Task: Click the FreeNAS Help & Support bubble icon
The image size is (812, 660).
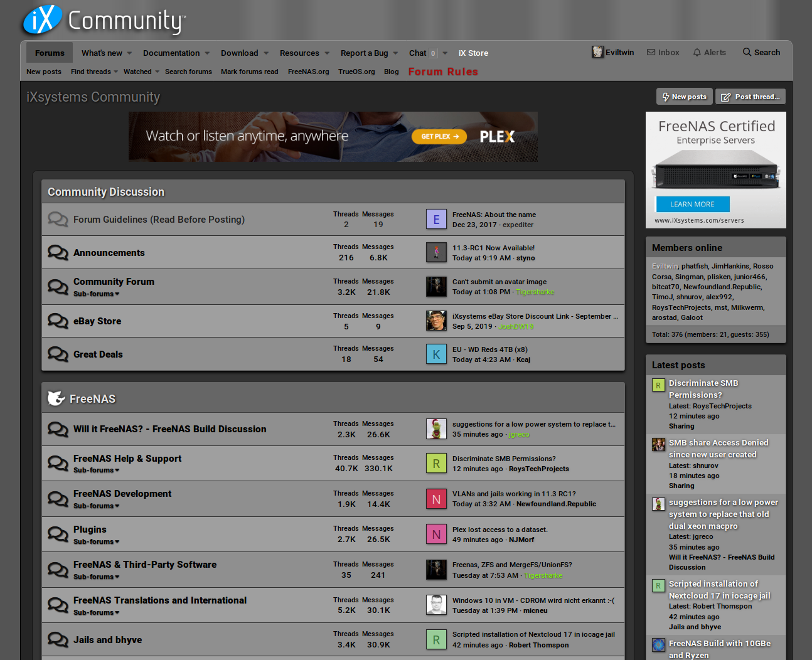Action: (x=58, y=464)
